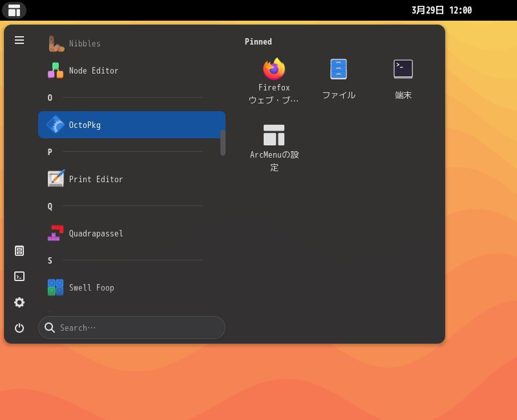The image size is (517, 420).
Task: Open pinned Firefox web browser
Action: 274,81
